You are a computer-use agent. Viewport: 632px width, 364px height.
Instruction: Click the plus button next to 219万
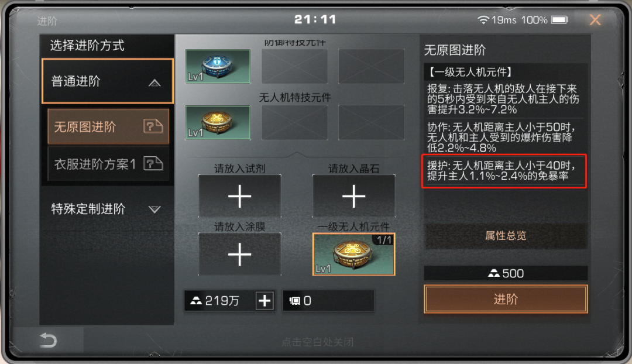pyautogui.click(x=265, y=301)
